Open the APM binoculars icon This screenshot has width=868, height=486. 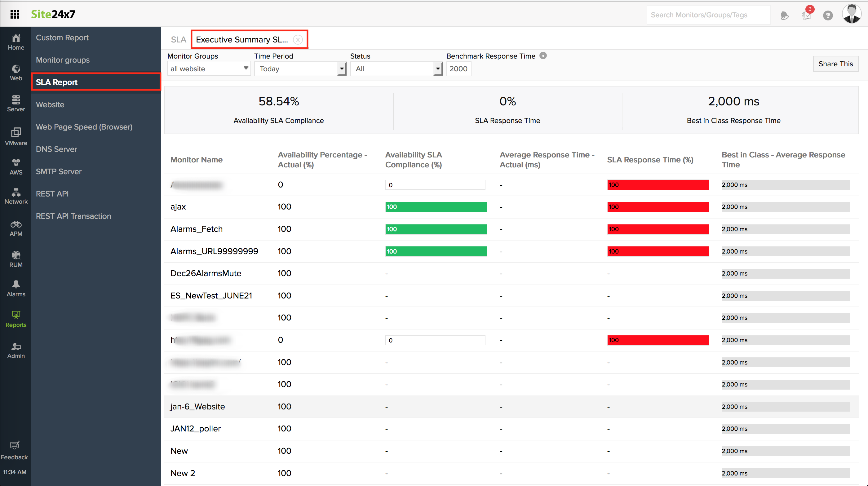(16, 228)
